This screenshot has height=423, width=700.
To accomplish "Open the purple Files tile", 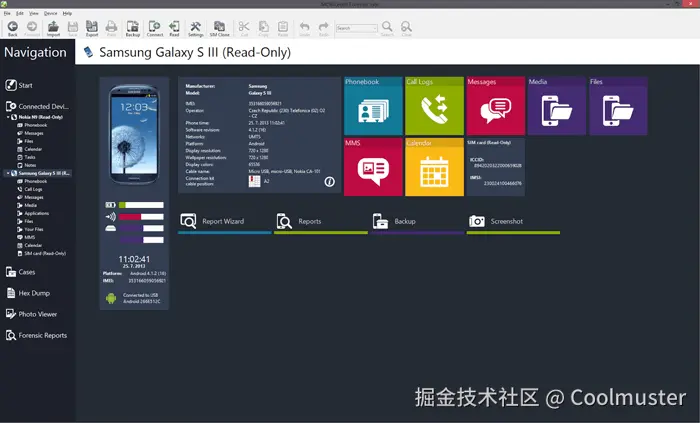I will click(x=618, y=106).
